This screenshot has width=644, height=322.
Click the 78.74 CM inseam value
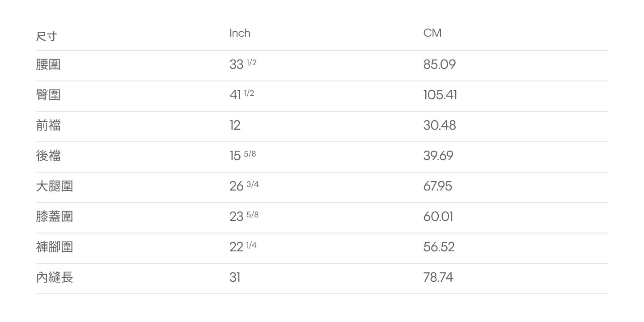pyautogui.click(x=438, y=277)
